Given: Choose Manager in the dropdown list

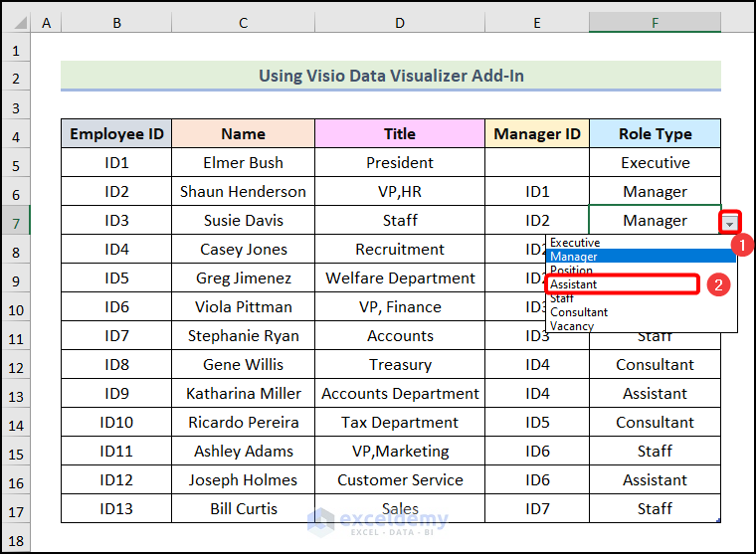Looking at the screenshot, I should (574, 257).
